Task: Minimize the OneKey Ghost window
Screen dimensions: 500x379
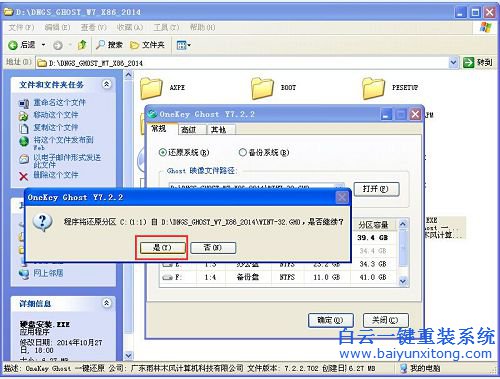Action: click(x=387, y=115)
